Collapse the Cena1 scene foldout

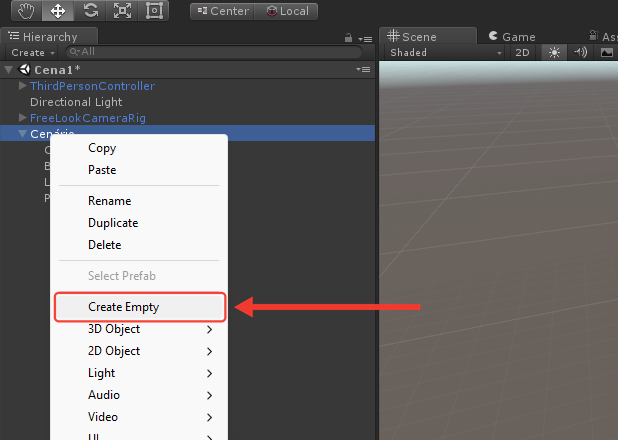(8, 70)
